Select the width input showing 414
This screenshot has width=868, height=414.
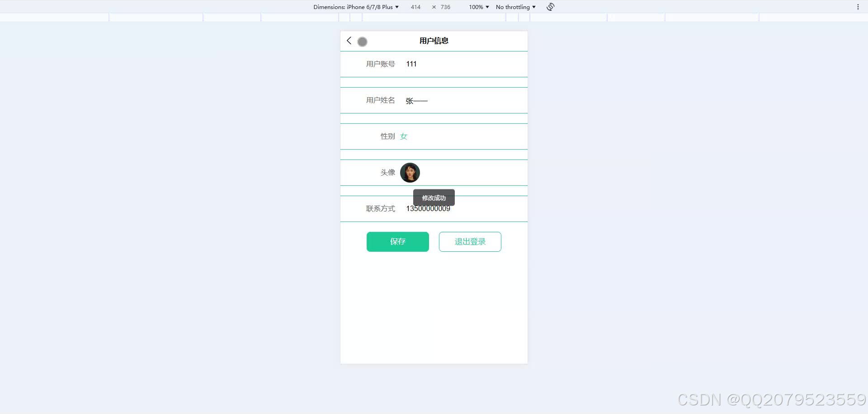pos(415,7)
